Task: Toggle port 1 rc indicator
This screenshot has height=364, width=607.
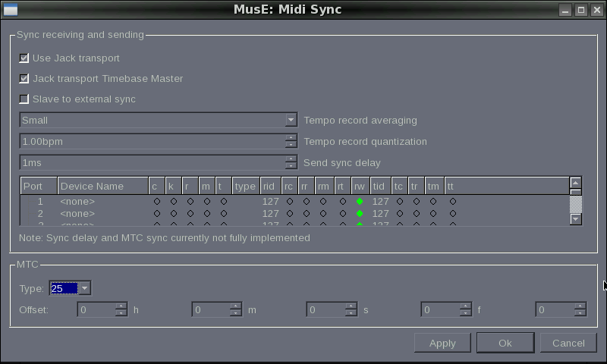Action: [290, 201]
